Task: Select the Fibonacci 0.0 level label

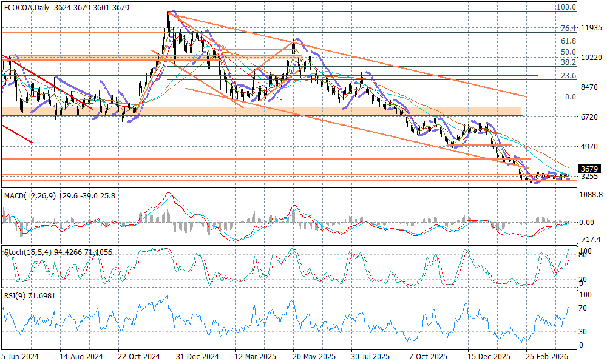Action: coord(570,97)
